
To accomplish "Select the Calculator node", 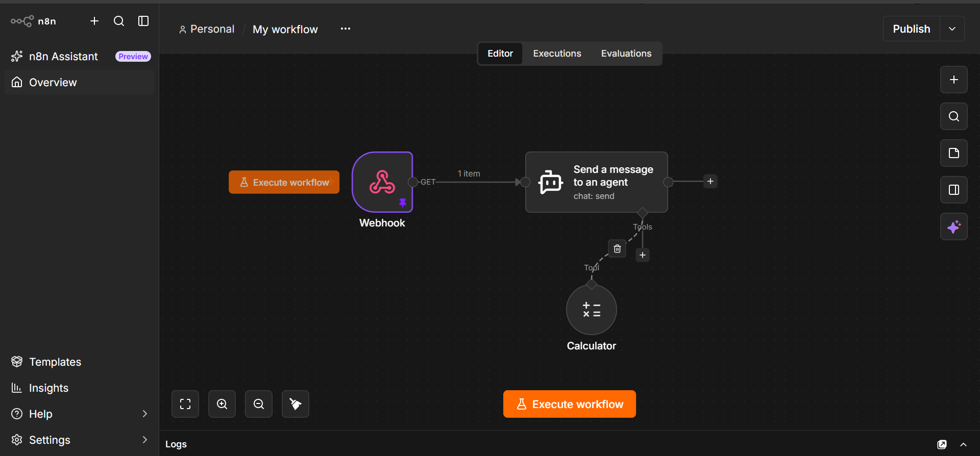I will pos(592,310).
